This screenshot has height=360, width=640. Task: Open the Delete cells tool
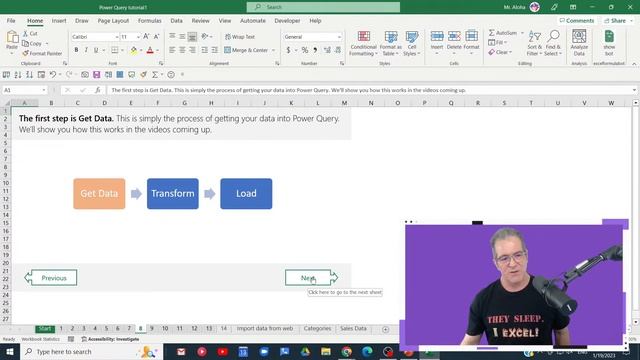(x=454, y=42)
